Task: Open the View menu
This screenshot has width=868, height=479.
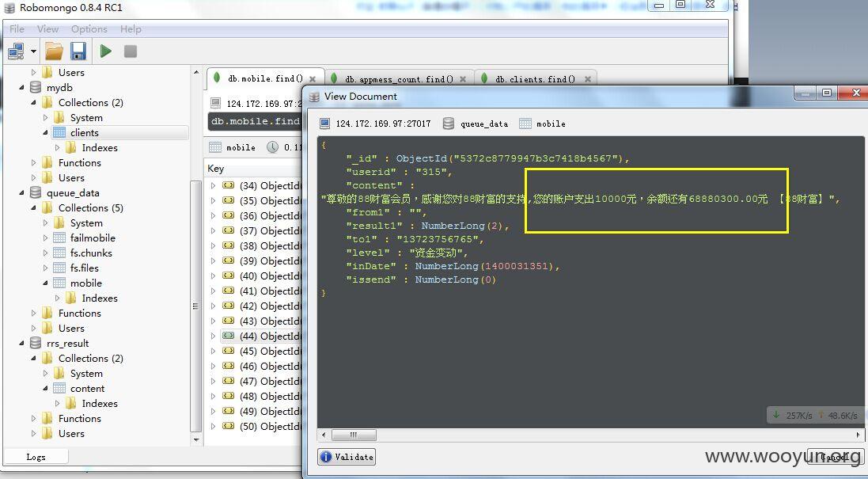Action: [47, 29]
